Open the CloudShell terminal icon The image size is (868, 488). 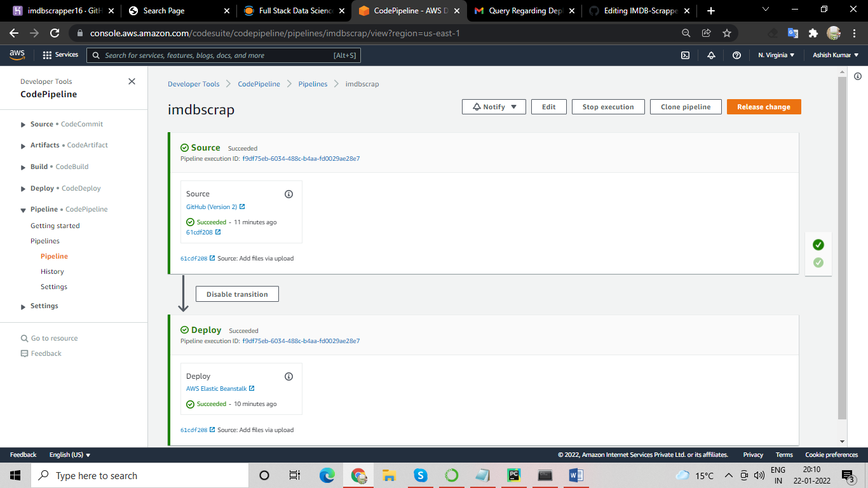point(686,55)
